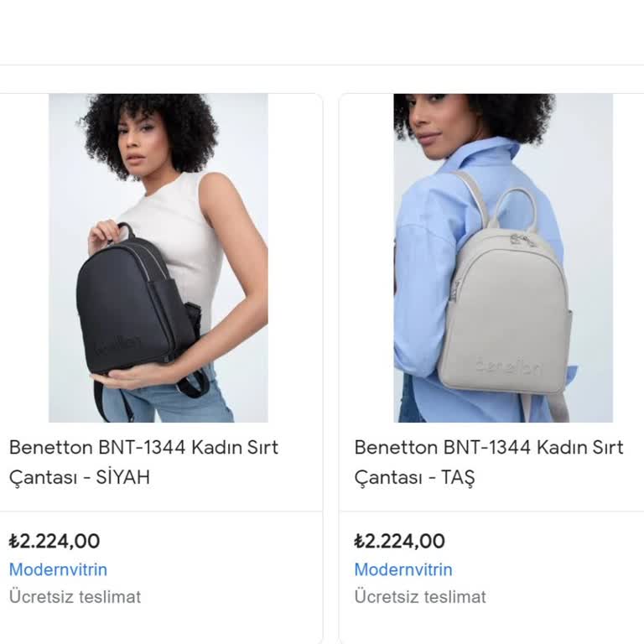Open Modernvitrin seller link for TAŞ bag
The height and width of the screenshot is (644, 644).
(x=402, y=569)
